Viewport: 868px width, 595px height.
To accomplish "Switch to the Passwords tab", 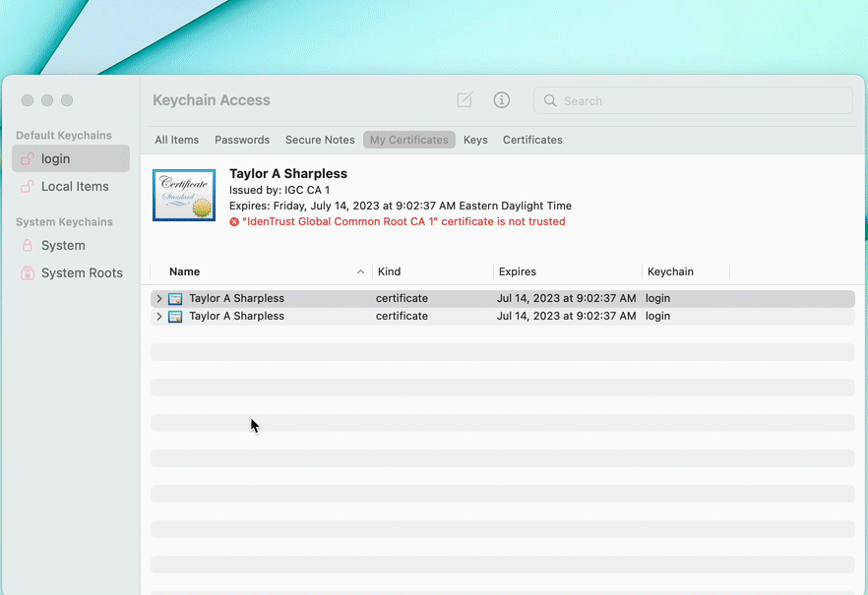I will pyautogui.click(x=242, y=140).
